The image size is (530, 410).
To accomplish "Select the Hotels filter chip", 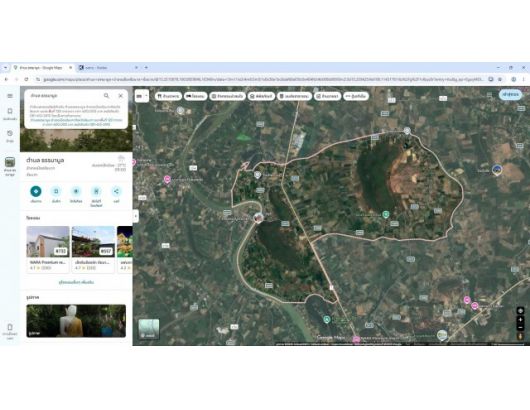I will [196, 96].
